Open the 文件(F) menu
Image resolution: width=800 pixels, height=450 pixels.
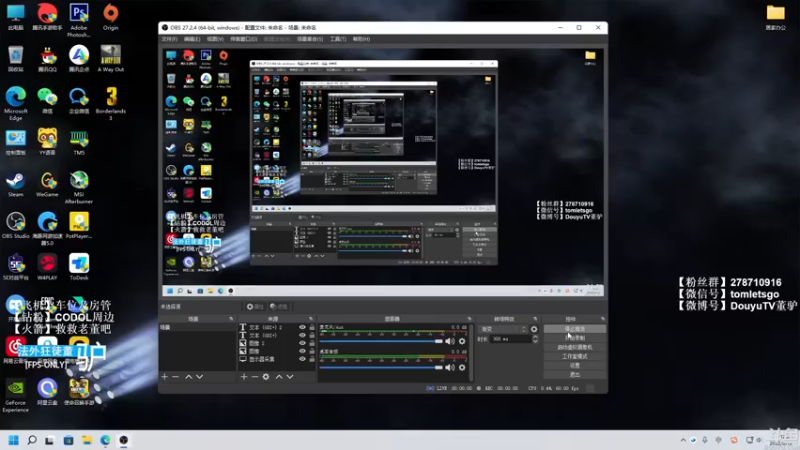tap(169, 39)
